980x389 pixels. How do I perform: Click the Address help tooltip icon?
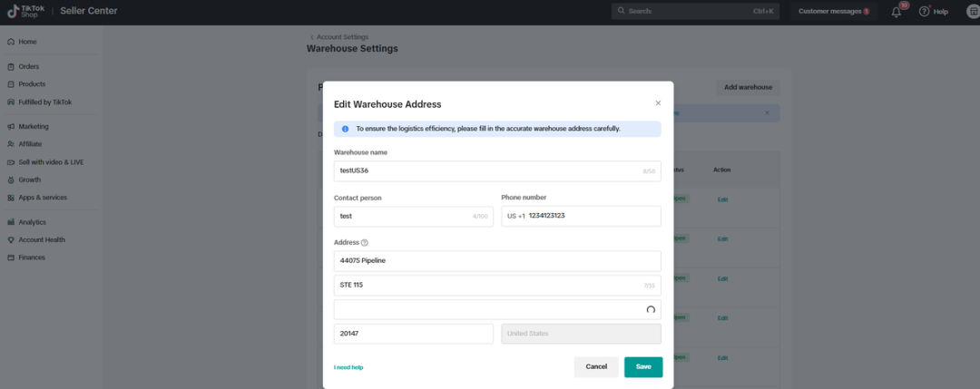(x=365, y=242)
